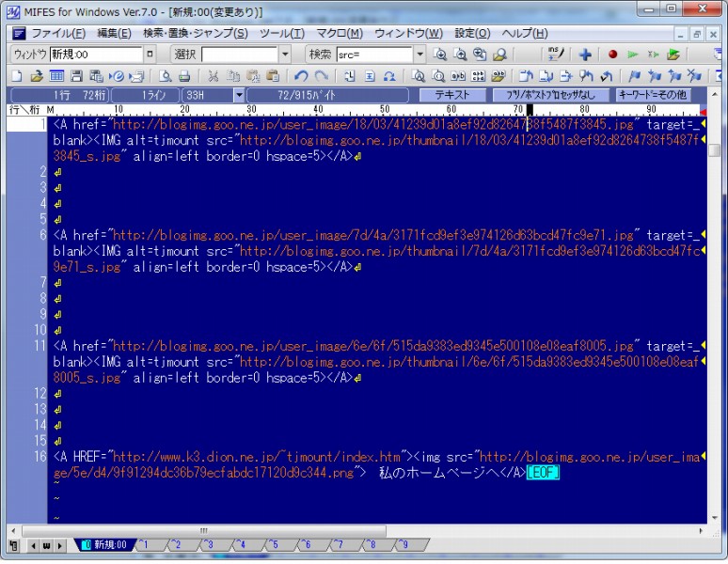
Task: Click the Undo arrow icon
Action: [x=300, y=76]
